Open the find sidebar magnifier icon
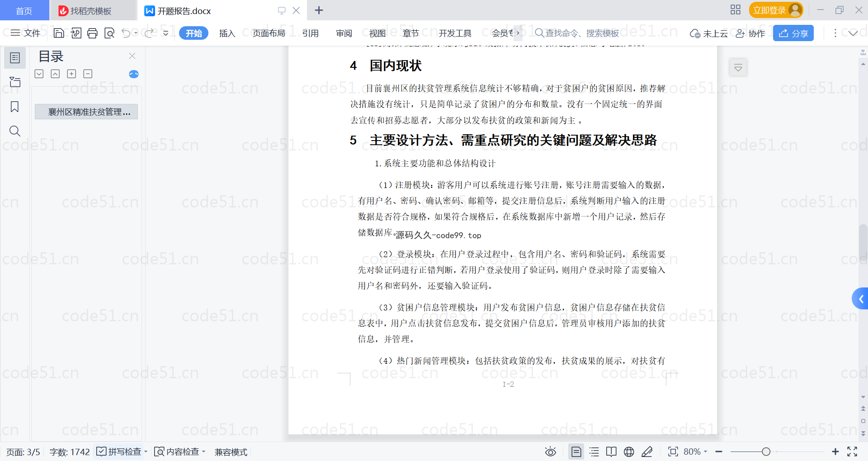This screenshot has width=868, height=461. pos(15,131)
